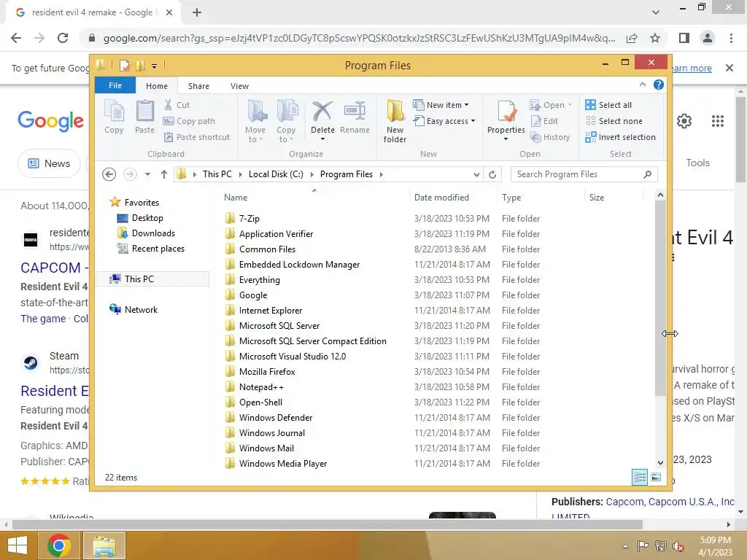The image size is (747, 560).
Task: Click the volume icon in system tray
Action: click(x=678, y=546)
